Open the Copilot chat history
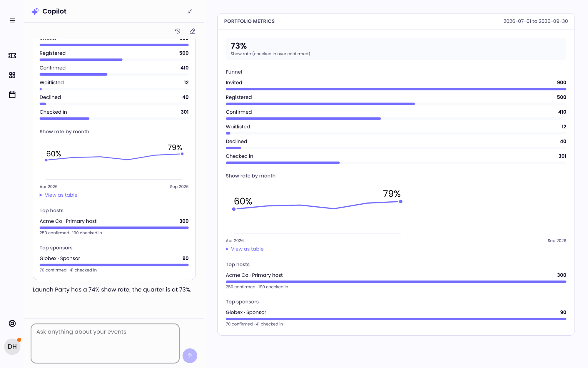 178,31
